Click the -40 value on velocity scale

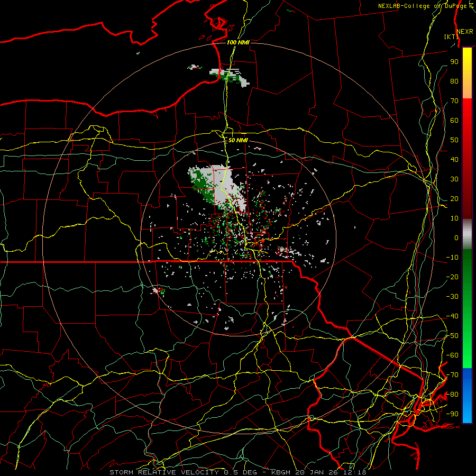point(452,316)
